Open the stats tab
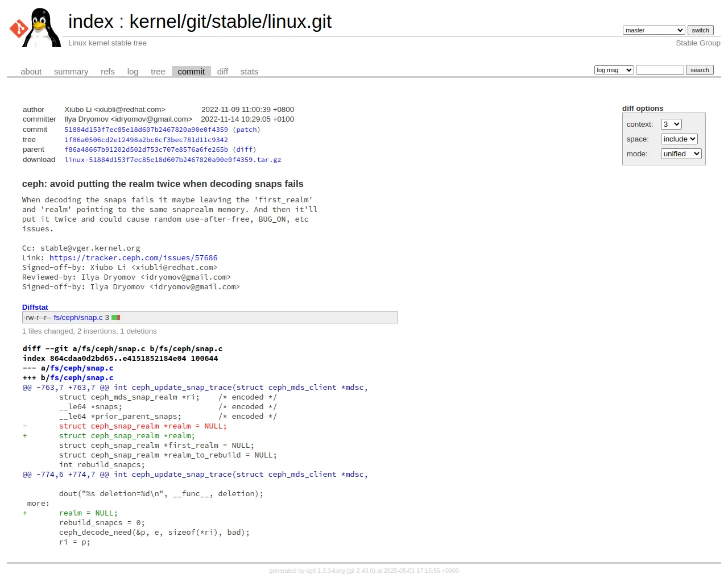The width and height of the screenshot is (728, 582). click(249, 72)
